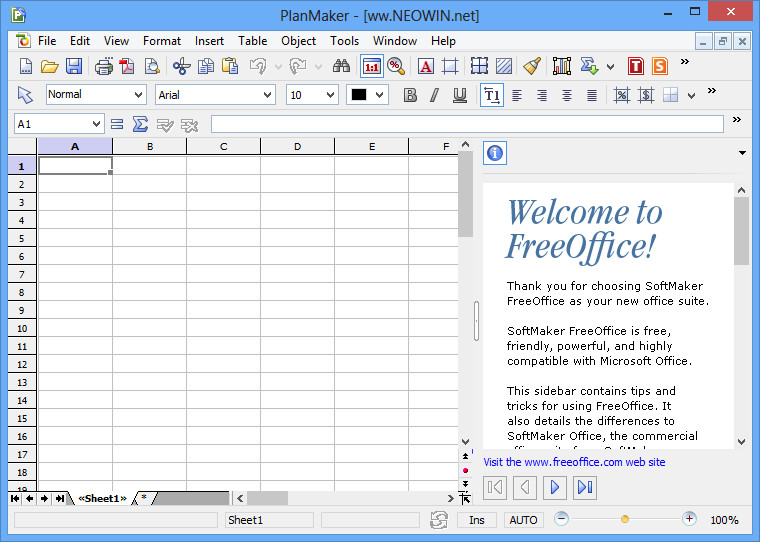Activate the magnifier zoom tool
The image size is (760, 542).
click(396, 66)
